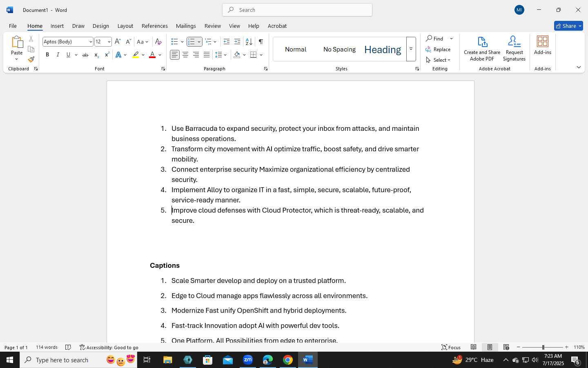
Task: Apply yellow text highlight color
Action: point(136,55)
